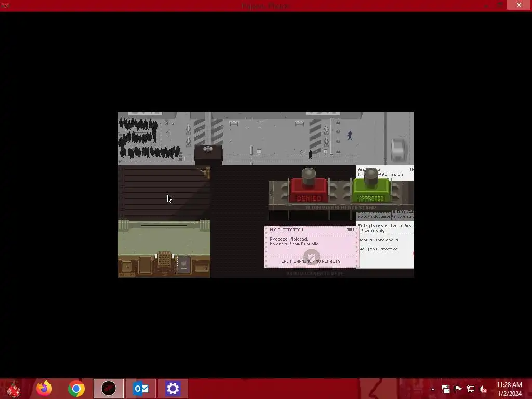Open the Start menu ornament icon
The height and width of the screenshot is (399, 532).
[x=13, y=389]
